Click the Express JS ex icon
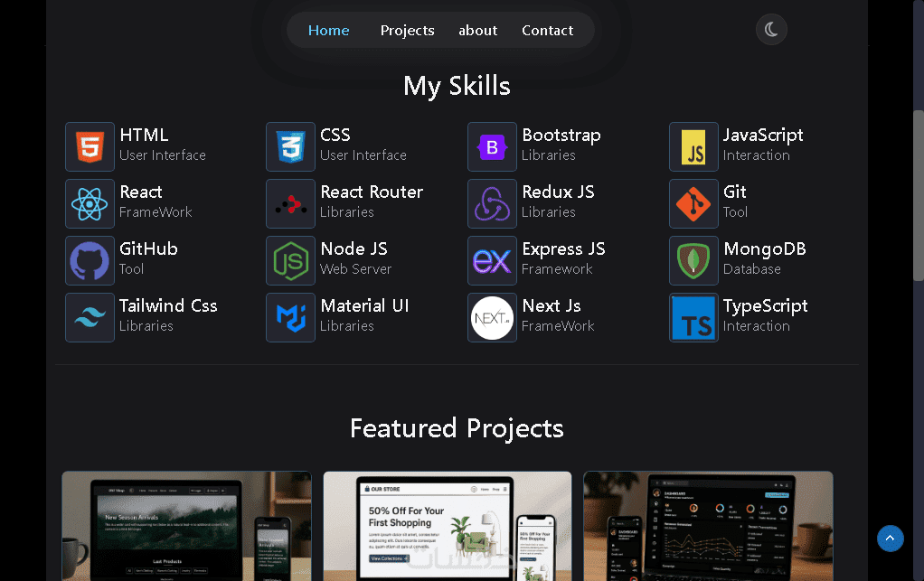Image resolution: width=924 pixels, height=581 pixels. pos(492,261)
